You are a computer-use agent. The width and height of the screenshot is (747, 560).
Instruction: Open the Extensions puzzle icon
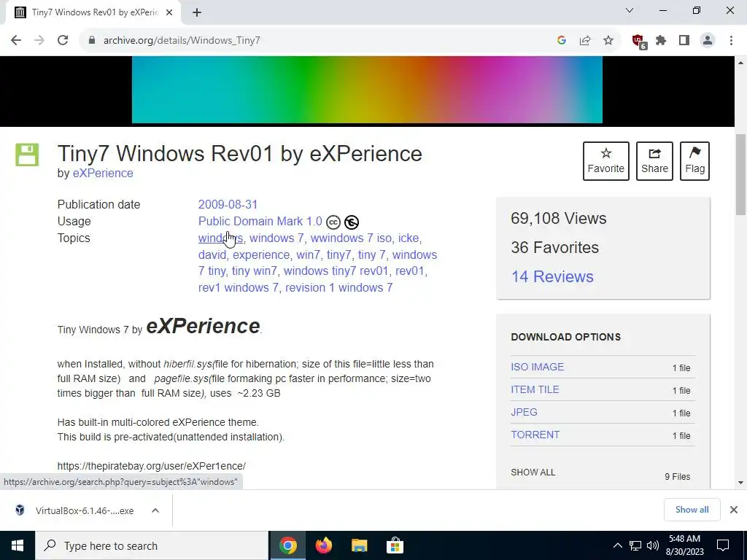click(661, 41)
